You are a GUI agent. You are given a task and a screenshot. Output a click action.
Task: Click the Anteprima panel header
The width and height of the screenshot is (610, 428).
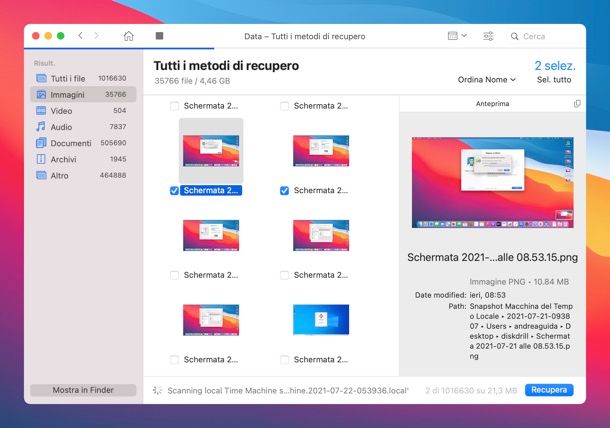pos(492,103)
